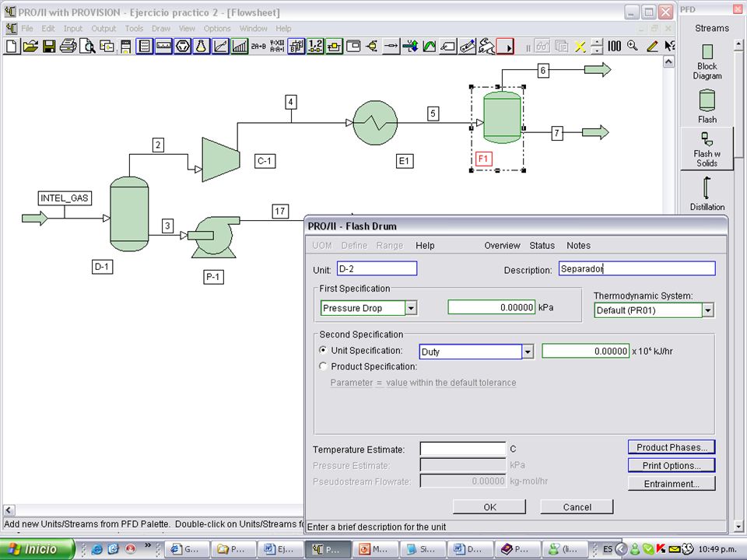Click the toolbar up/down stepper control
Screen dimensions: 747x560
click(x=597, y=46)
